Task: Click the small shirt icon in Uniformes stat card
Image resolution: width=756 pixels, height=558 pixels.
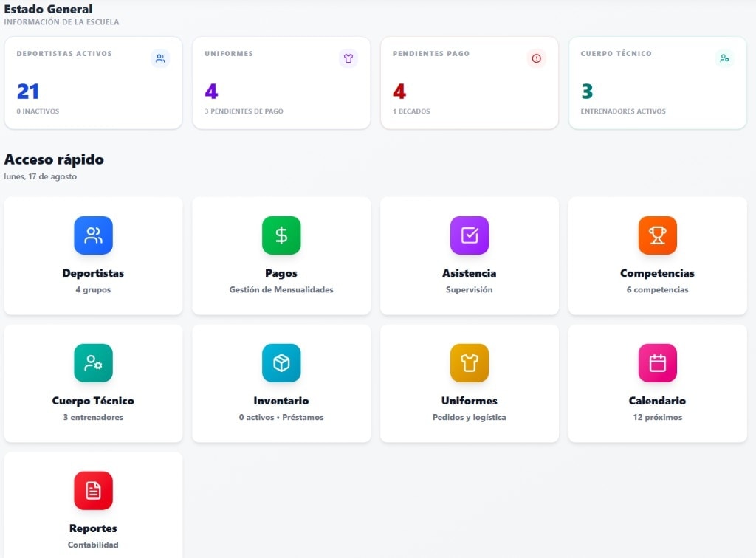Action: click(x=348, y=58)
